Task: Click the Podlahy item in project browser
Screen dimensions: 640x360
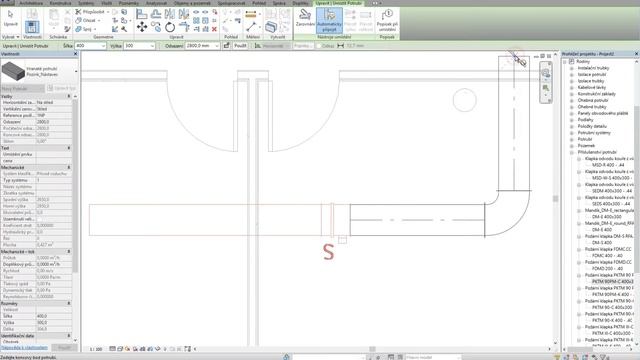Action: coord(585,120)
